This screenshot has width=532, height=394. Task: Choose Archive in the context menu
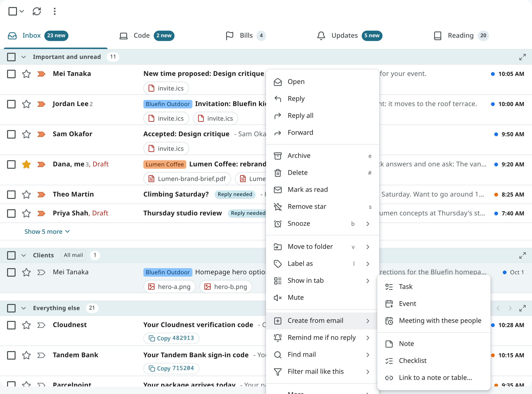point(322,156)
